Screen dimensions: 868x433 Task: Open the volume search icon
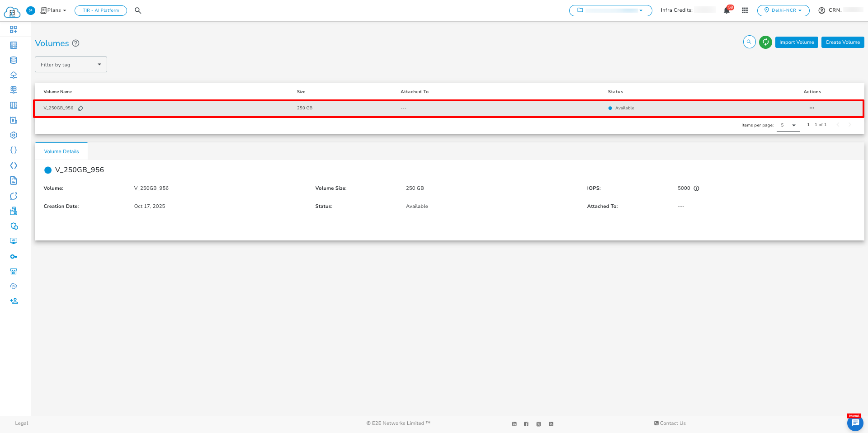point(749,42)
